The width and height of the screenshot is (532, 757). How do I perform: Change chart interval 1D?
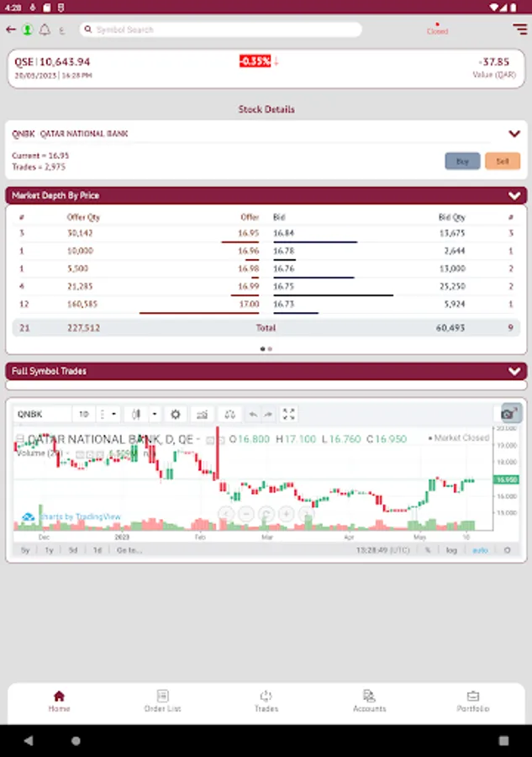click(x=84, y=414)
